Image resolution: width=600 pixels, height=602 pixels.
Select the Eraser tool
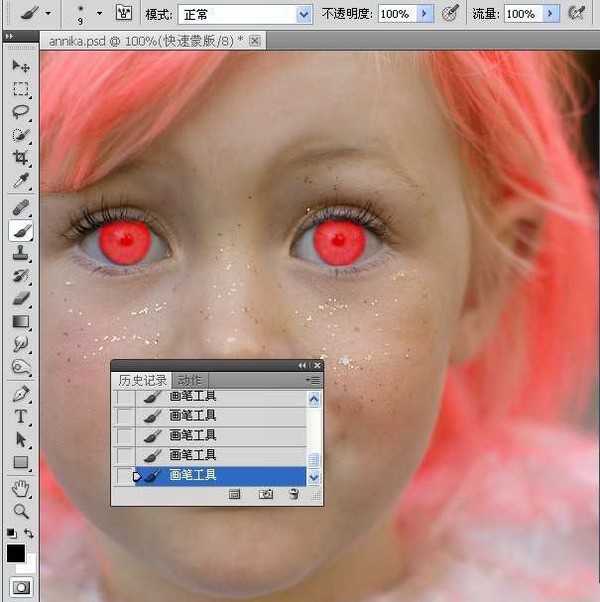(20, 299)
